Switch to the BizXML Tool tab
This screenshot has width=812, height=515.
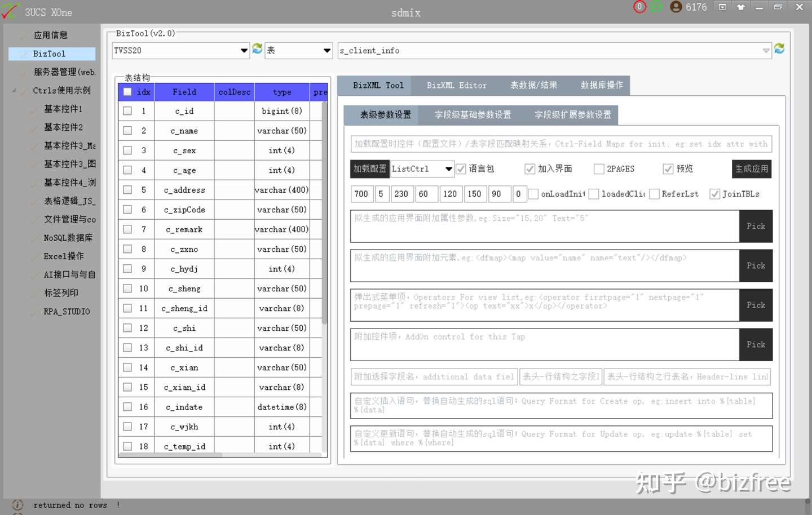pos(374,86)
